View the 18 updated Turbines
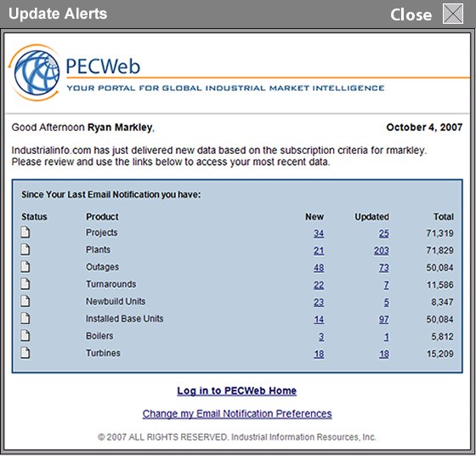The image size is (476, 456). click(383, 354)
